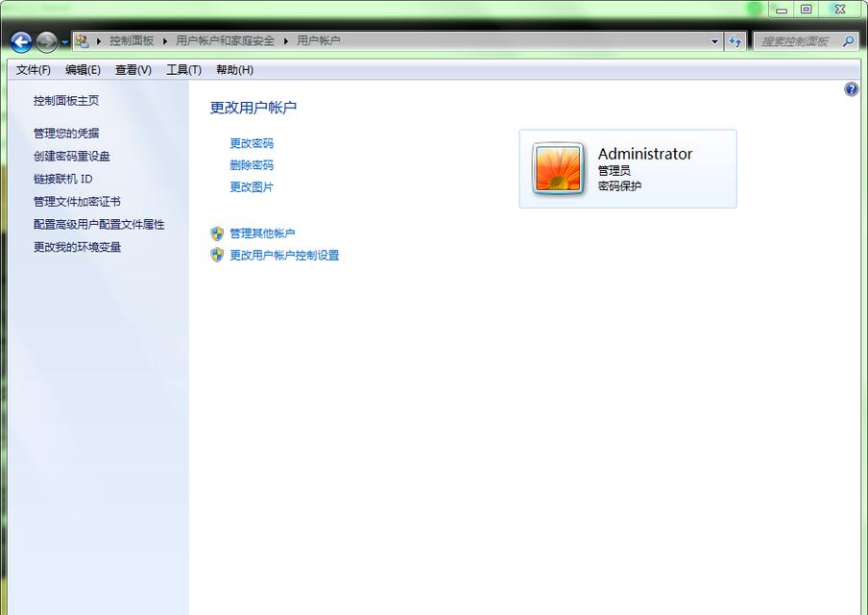Open the 工具(T) menu
Image resolution: width=868 pixels, height=615 pixels.
[x=183, y=69]
